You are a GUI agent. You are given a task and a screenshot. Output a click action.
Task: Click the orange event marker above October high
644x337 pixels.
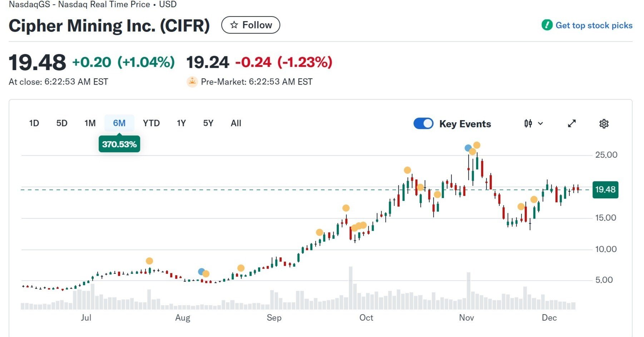[407, 170]
